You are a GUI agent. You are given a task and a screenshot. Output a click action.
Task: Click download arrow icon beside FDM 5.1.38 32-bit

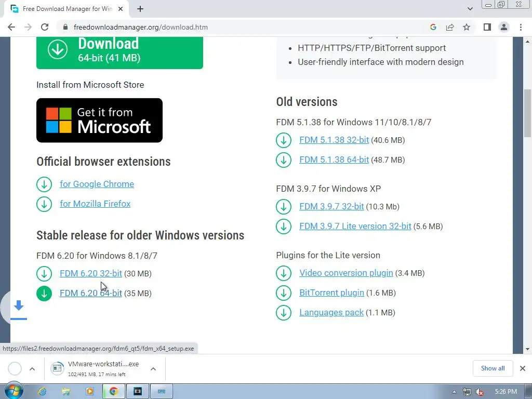point(284,140)
